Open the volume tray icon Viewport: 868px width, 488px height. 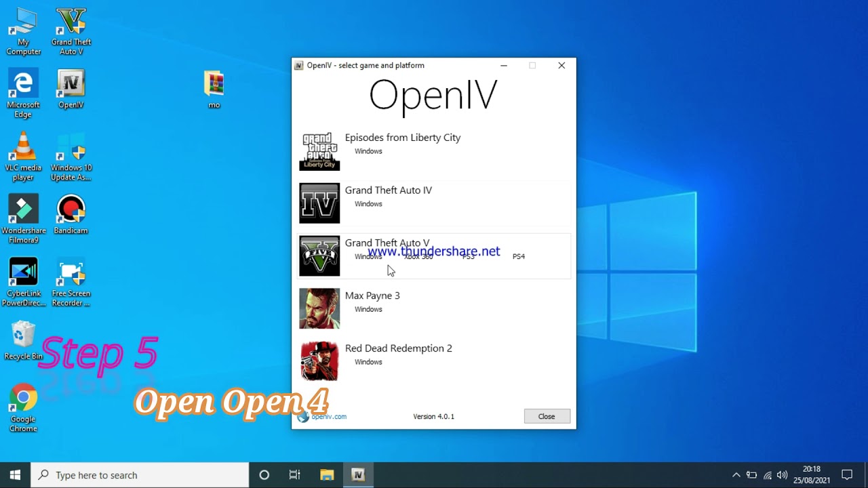pyautogui.click(x=783, y=475)
